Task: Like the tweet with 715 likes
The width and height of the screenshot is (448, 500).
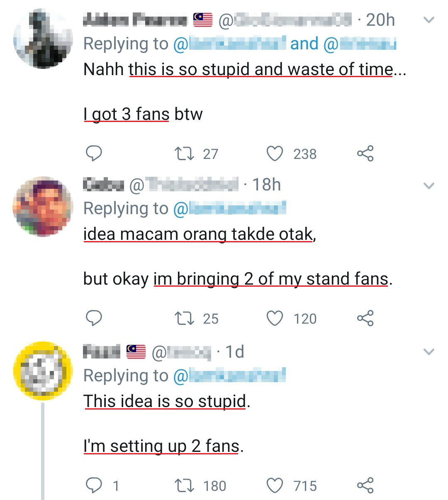Action: click(x=274, y=485)
